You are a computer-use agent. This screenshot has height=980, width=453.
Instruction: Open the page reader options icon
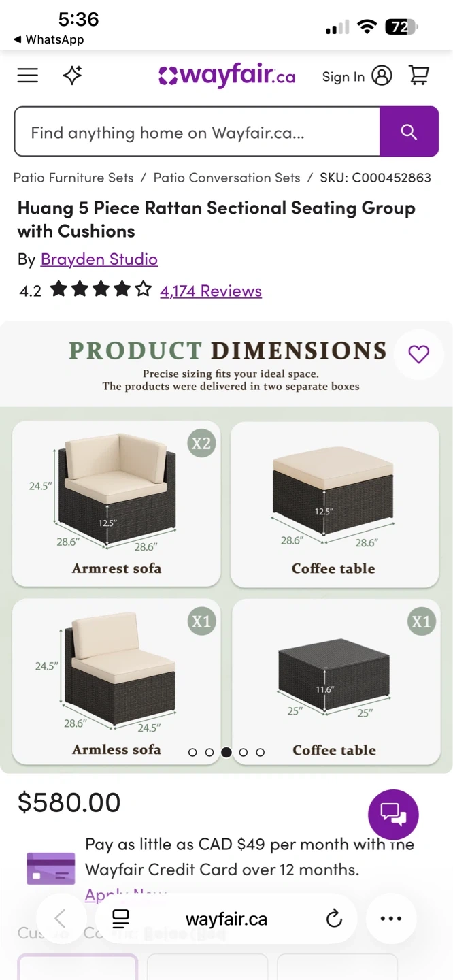pos(120,919)
